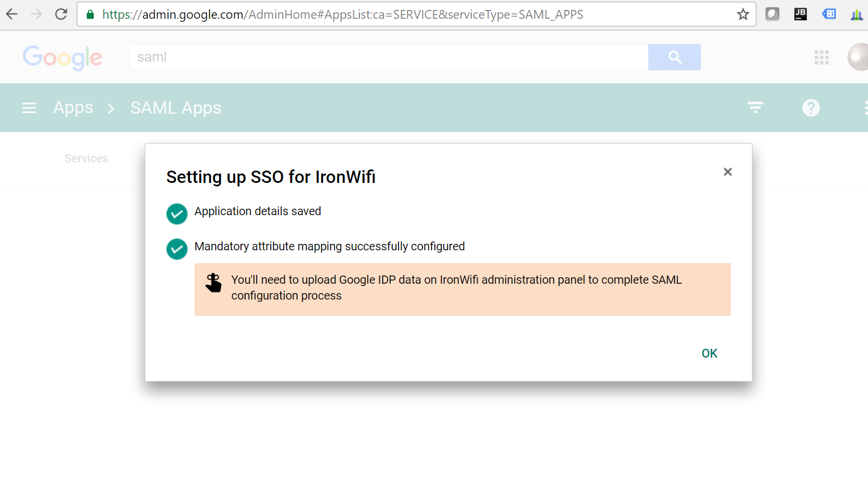Click the filter icon on the SAML Apps bar
Image resolution: width=868 pixels, height=493 pixels.
point(755,107)
